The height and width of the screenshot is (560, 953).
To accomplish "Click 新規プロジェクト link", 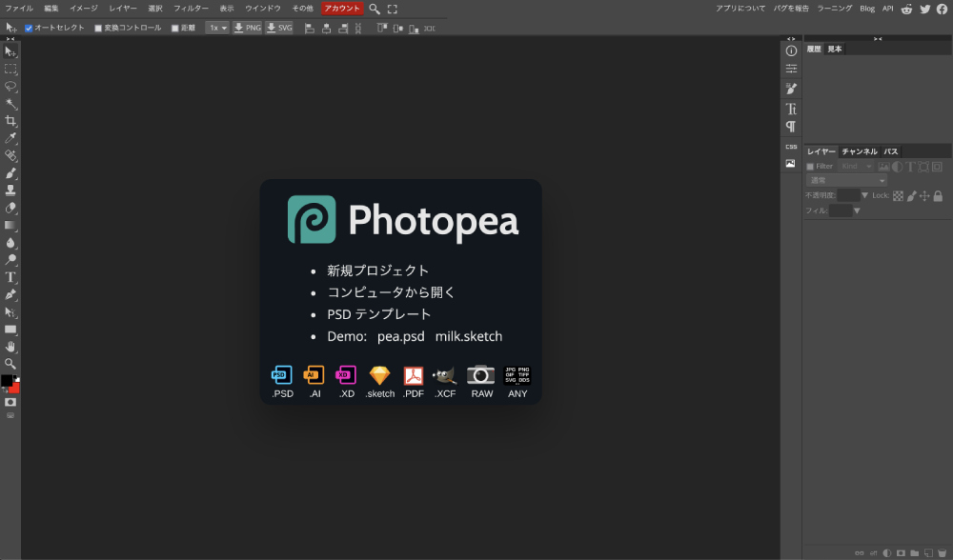I will [378, 270].
